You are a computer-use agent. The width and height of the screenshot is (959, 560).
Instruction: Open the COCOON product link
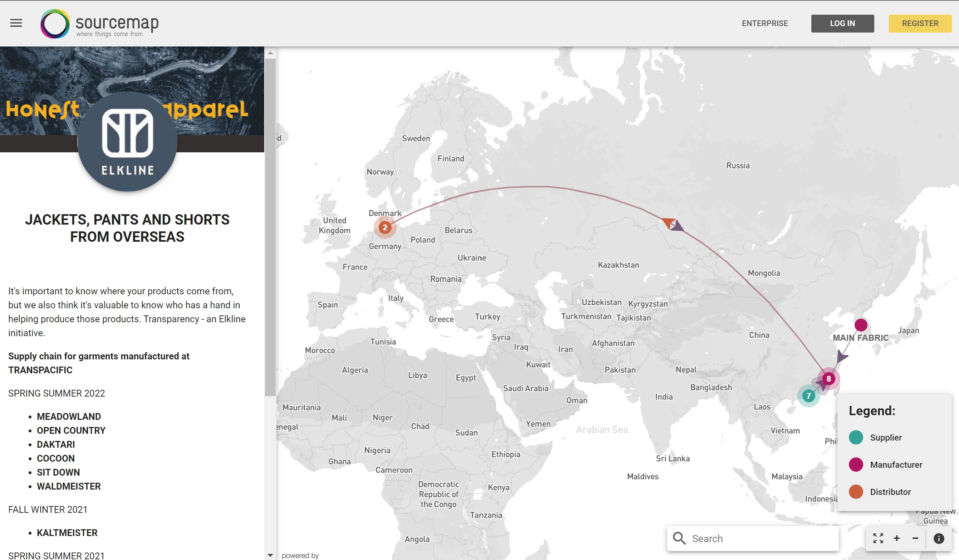point(56,458)
